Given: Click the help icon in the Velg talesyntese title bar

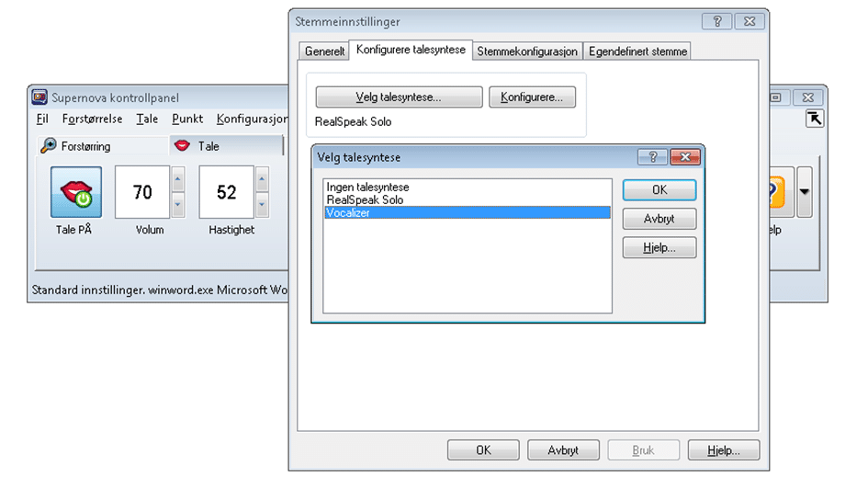Looking at the screenshot, I should click(x=652, y=157).
